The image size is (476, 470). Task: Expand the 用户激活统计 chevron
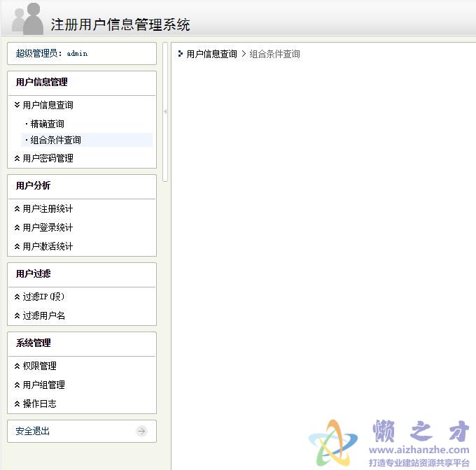pos(17,246)
